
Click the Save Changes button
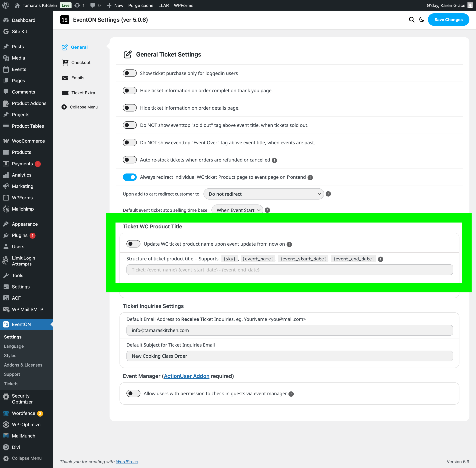pyautogui.click(x=448, y=20)
